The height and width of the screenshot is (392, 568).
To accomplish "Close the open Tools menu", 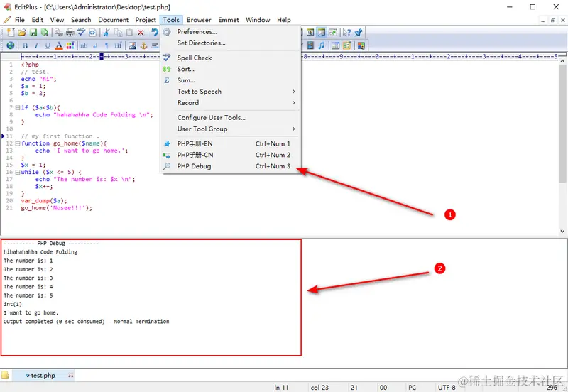I will pos(171,20).
